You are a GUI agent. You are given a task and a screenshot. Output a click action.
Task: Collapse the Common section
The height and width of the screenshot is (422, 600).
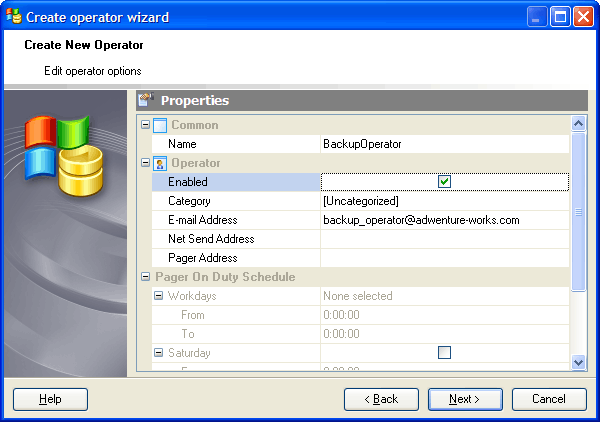pyautogui.click(x=145, y=124)
